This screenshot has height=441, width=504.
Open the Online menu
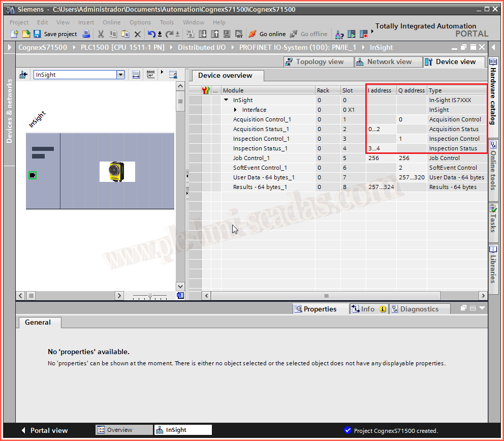[x=111, y=22]
